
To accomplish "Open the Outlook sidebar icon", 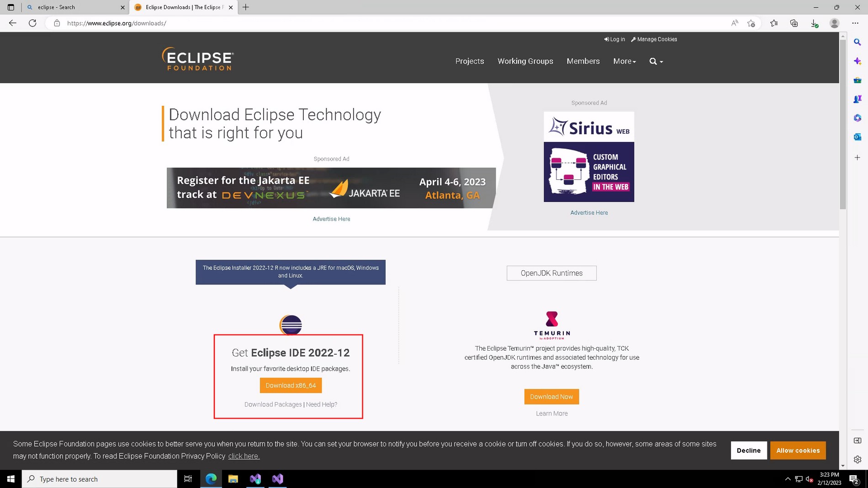I will [x=857, y=137].
